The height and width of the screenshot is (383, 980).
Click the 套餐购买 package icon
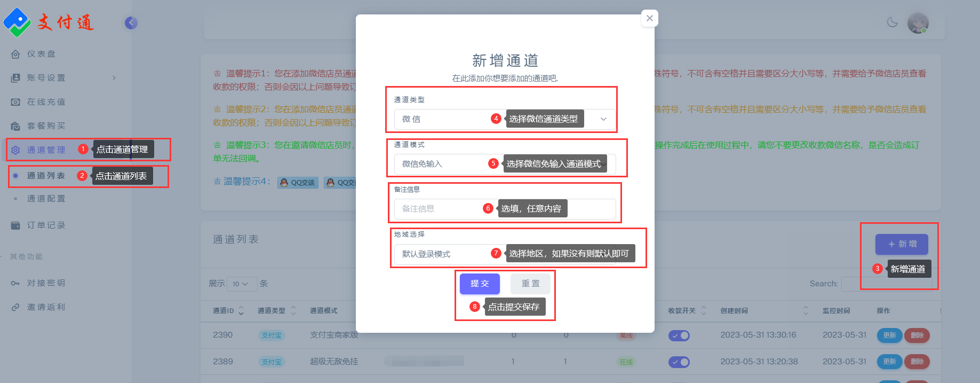(x=15, y=126)
